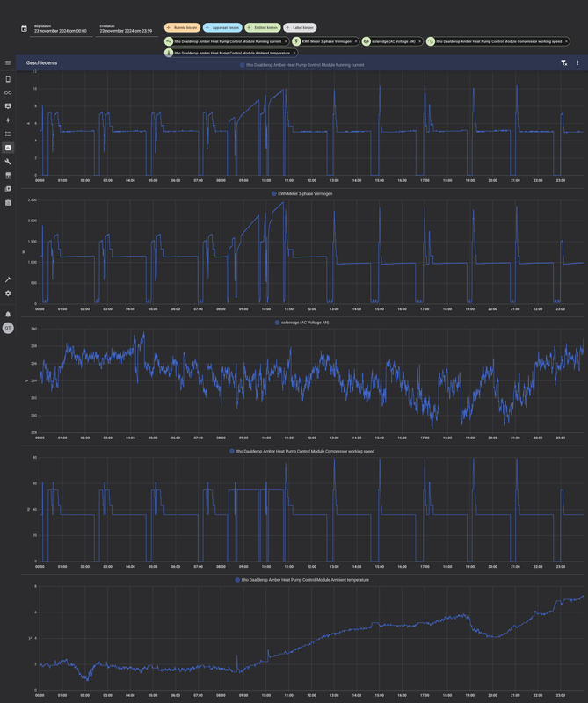Remove the KWh Meter 3-phase Vermogen chip

356,41
